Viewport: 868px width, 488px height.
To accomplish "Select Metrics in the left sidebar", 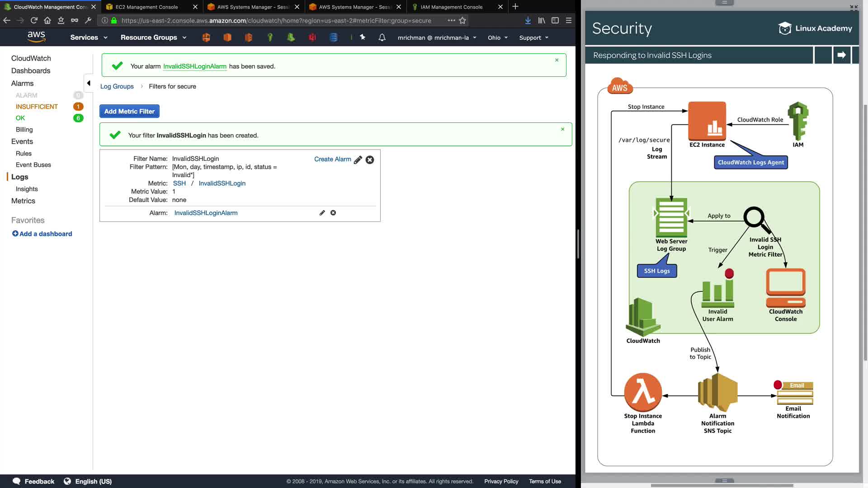I will tap(23, 201).
